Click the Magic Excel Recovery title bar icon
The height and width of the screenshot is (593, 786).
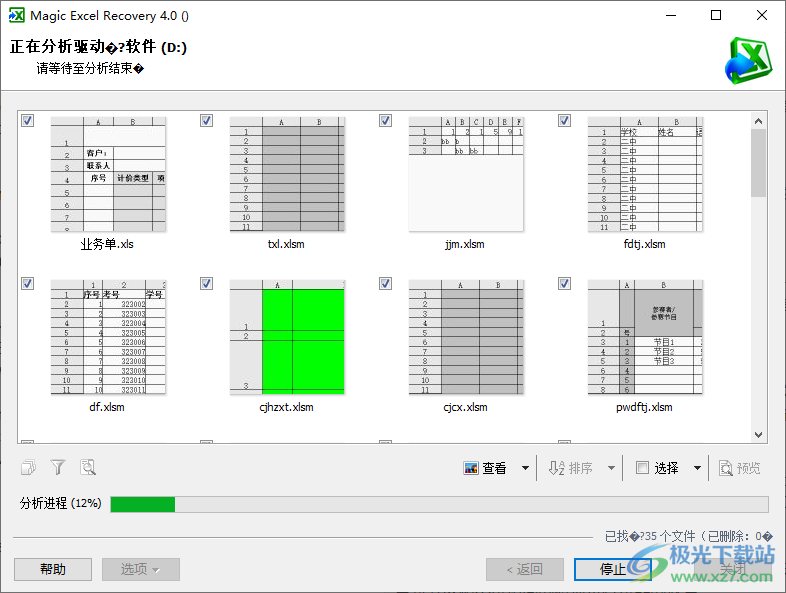pyautogui.click(x=17, y=16)
